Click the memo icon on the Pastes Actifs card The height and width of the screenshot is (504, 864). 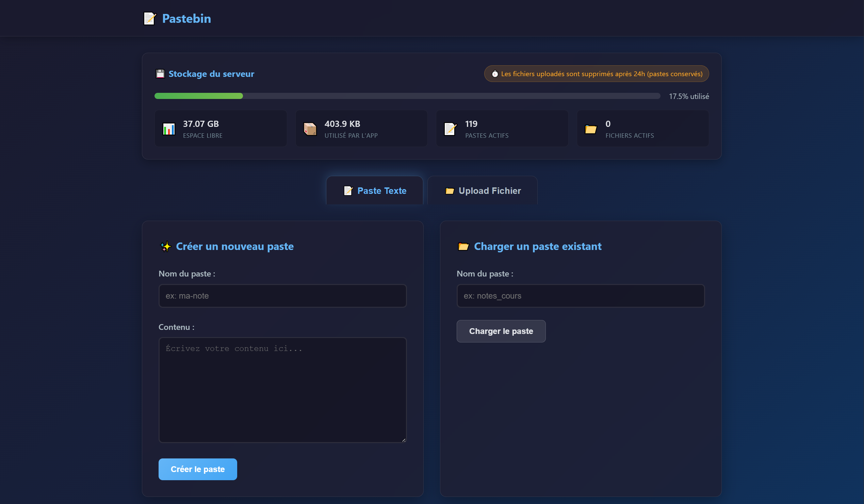(451, 129)
